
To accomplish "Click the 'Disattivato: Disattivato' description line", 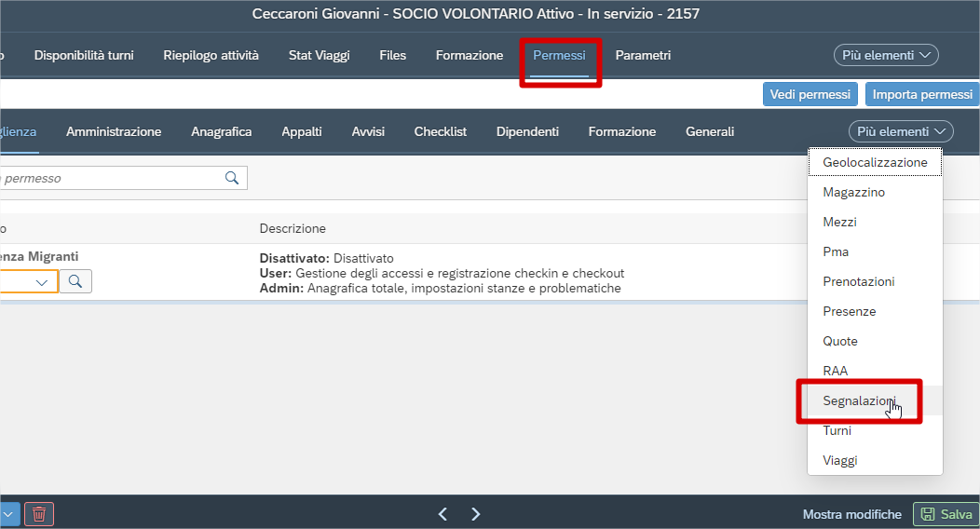I will pyautogui.click(x=326, y=258).
